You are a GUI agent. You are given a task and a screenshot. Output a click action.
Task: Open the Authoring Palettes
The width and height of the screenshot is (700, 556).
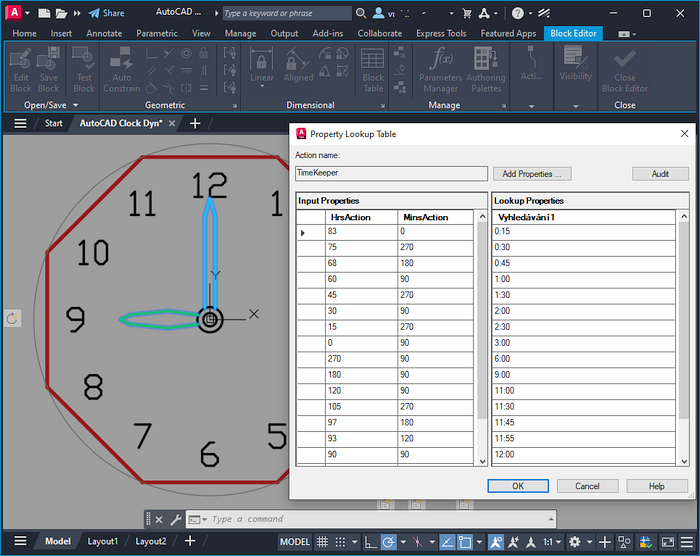[486, 70]
